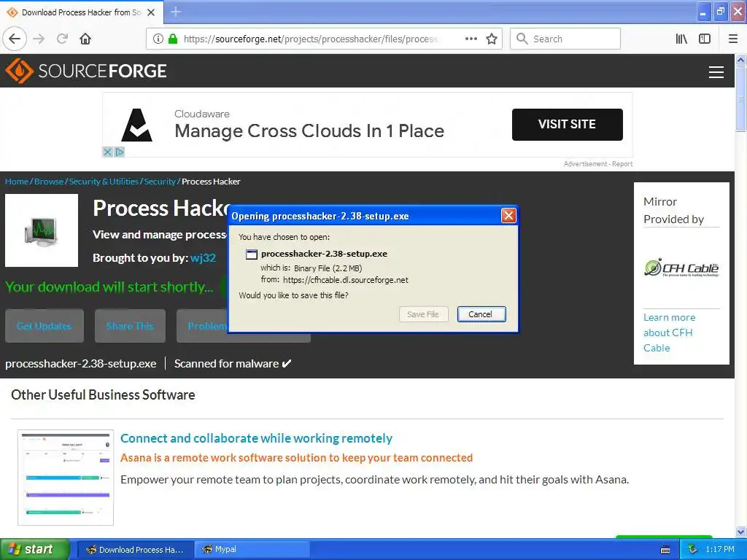Click the Asana remote work tagline

tap(296, 458)
